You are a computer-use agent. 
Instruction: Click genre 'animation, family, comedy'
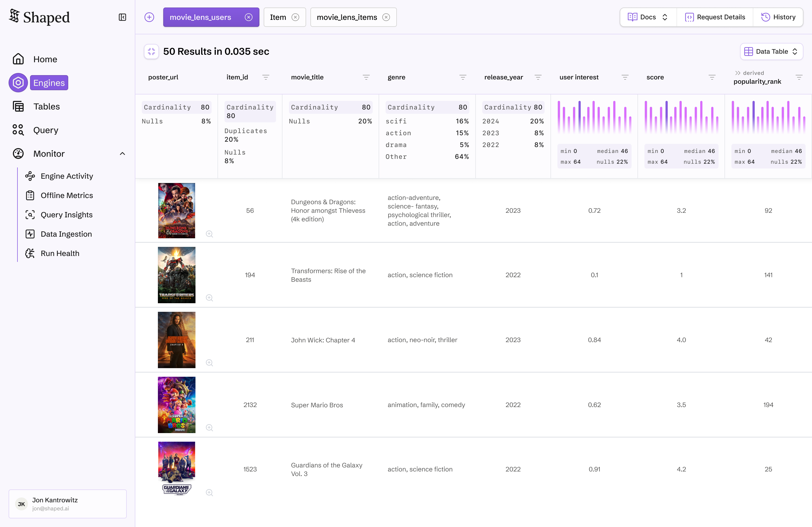pyautogui.click(x=426, y=405)
